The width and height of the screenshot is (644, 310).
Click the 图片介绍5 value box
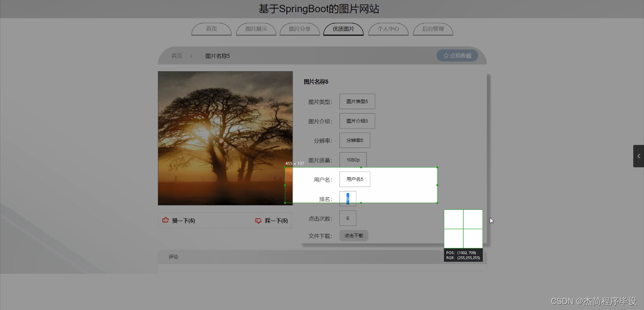tap(357, 121)
